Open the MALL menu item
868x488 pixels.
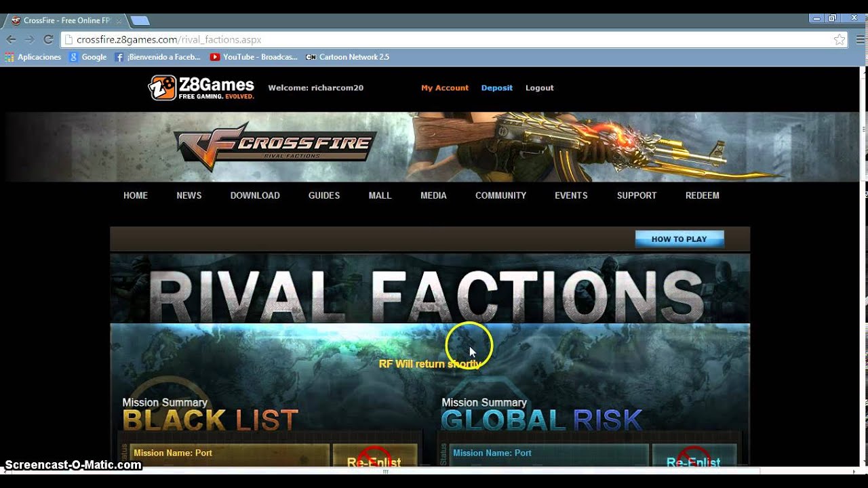pos(380,195)
